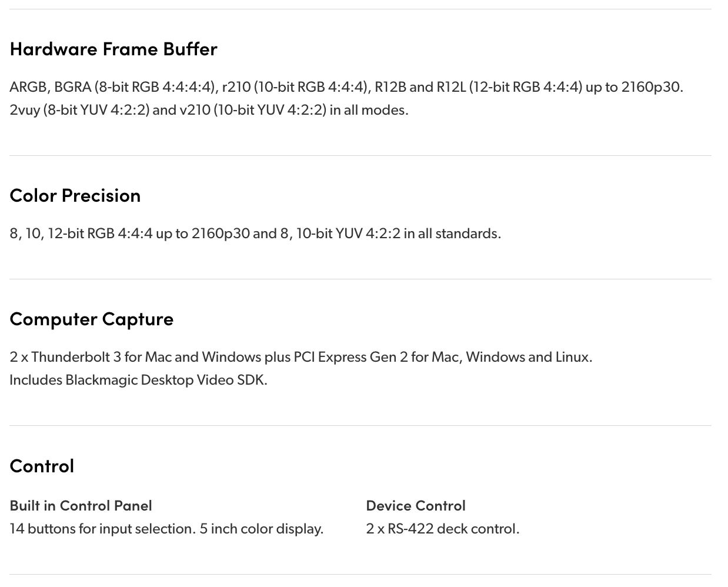Click the 'in all standards' text
Viewport: 728px width, 587px height.
(x=452, y=234)
